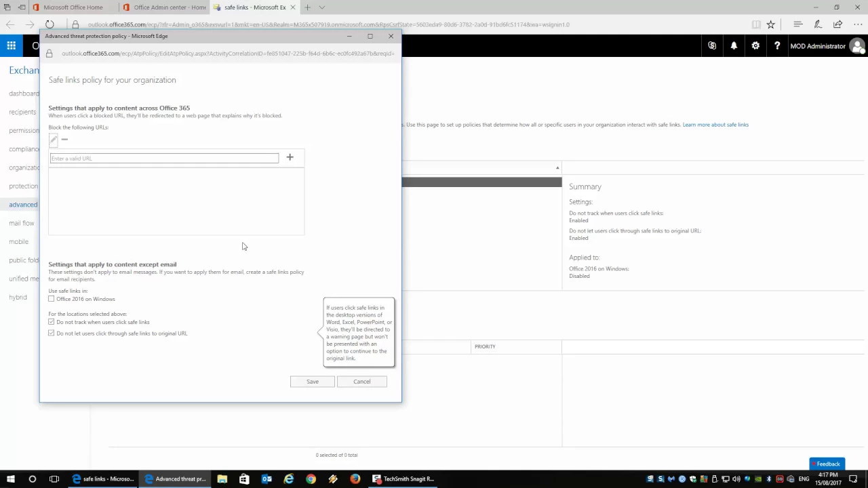Open new tab with plus button

pos(307,7)
